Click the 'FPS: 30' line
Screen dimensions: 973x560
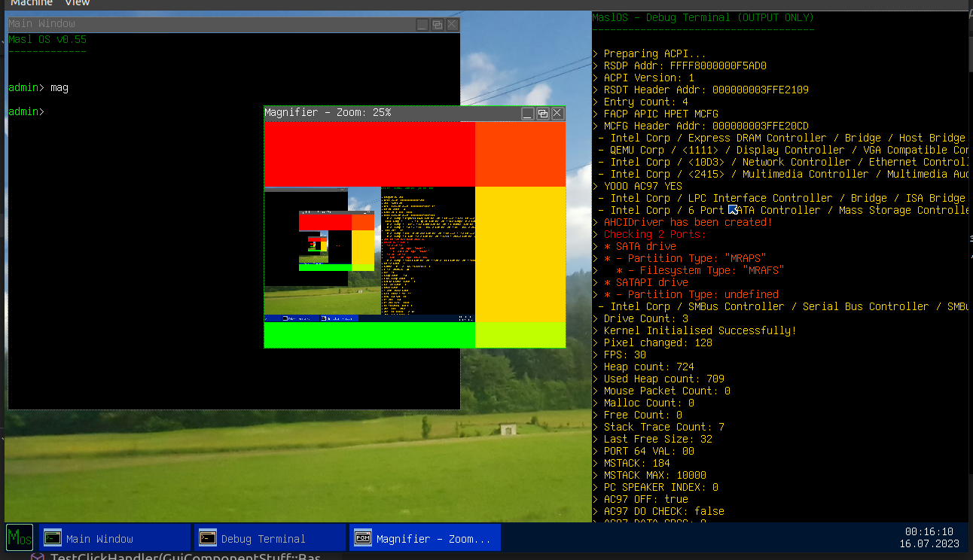(619, 355)
